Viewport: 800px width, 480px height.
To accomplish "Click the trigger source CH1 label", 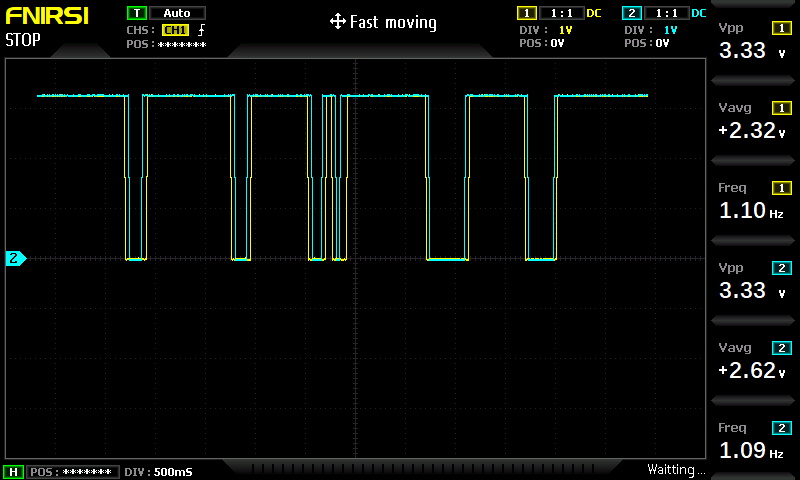I will (x=174, y=30).
